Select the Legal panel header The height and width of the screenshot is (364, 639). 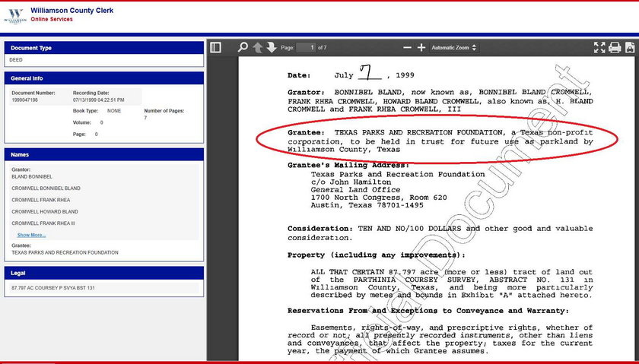104,274
